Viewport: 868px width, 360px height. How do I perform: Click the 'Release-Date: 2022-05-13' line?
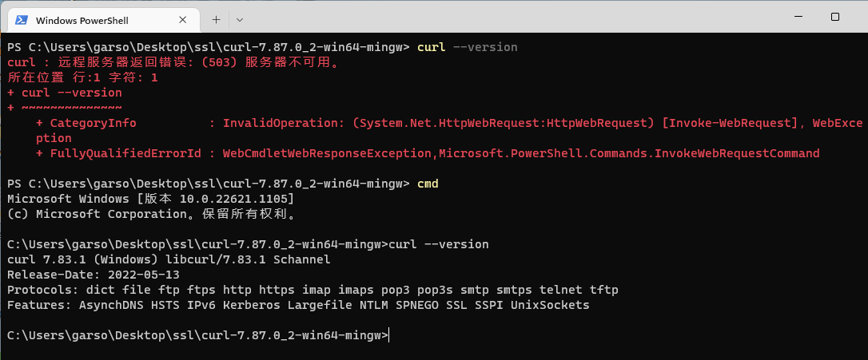coord(94,275)
